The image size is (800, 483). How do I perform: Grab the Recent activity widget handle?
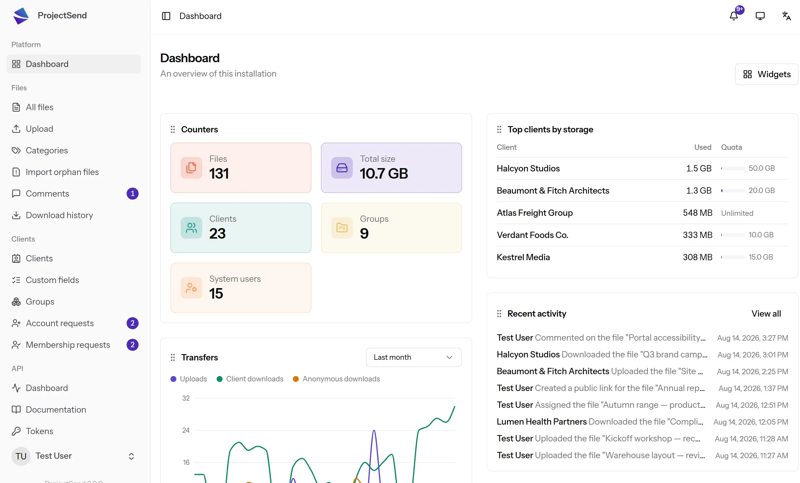pos(499,314)
